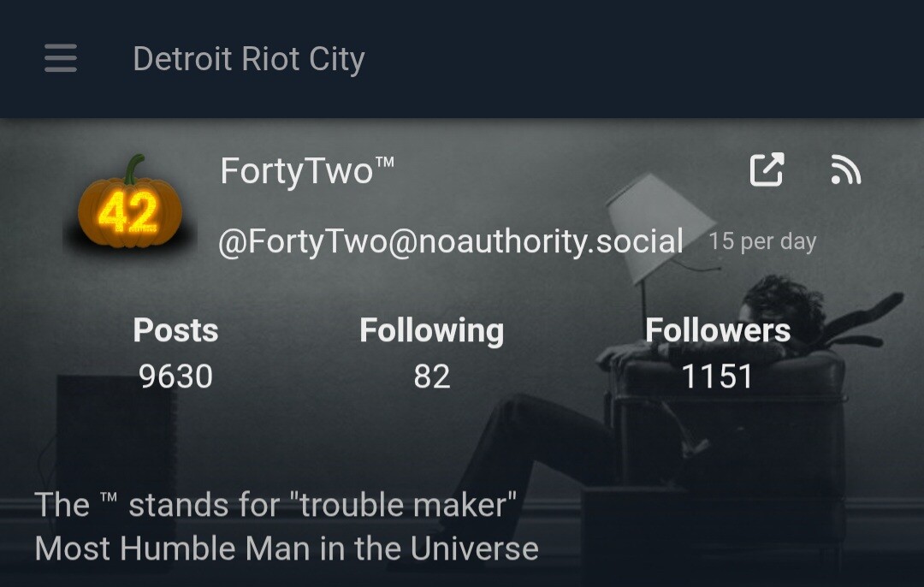Click "Most Humble Man in the Universe" text
Screen dimensions: 924x587
click(x=287, y=548)
